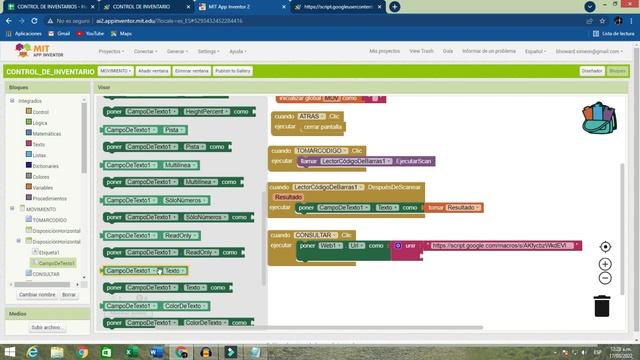Screen dimensions: 640x360
Task: Click the mutator gear on unir block
Action: [x=398, y=246]
